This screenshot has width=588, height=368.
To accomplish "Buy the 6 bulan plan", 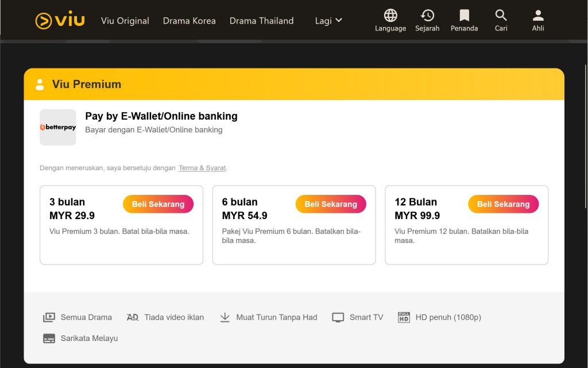I will [x=331, y=204].
